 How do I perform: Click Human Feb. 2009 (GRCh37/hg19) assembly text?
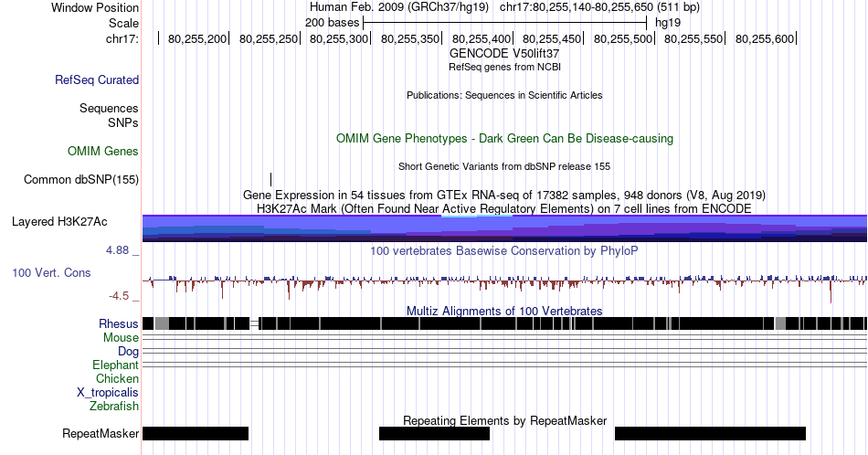point(399,7)
